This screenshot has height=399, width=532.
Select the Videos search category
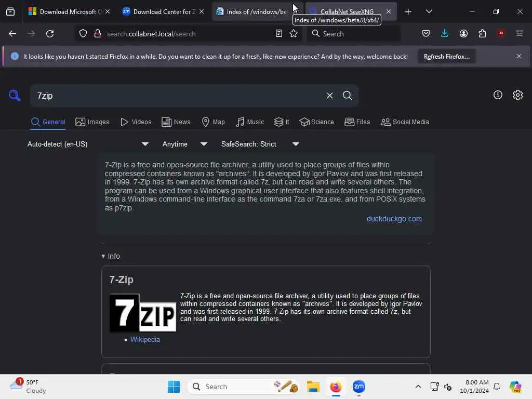point(136,122)
